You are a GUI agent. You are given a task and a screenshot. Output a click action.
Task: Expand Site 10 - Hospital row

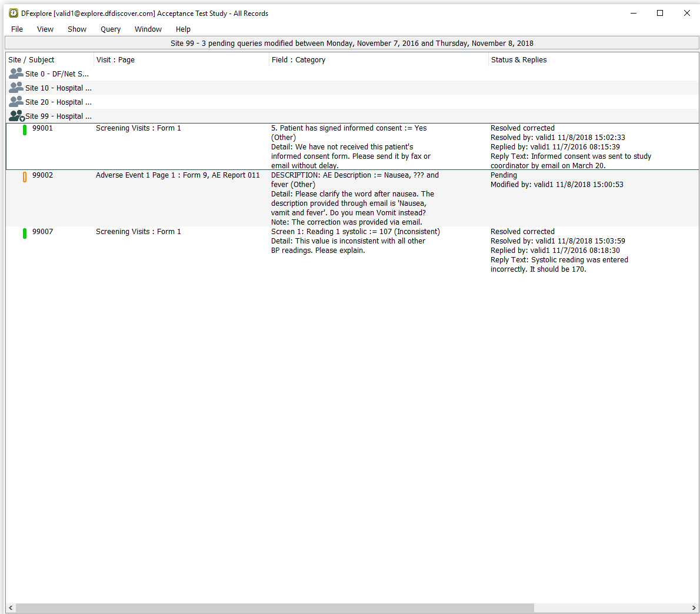58,88
